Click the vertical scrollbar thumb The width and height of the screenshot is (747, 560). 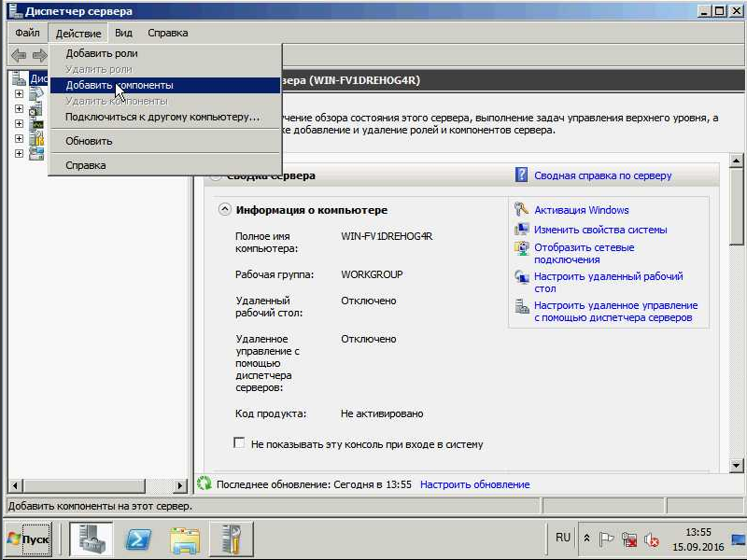click(736, 206)
